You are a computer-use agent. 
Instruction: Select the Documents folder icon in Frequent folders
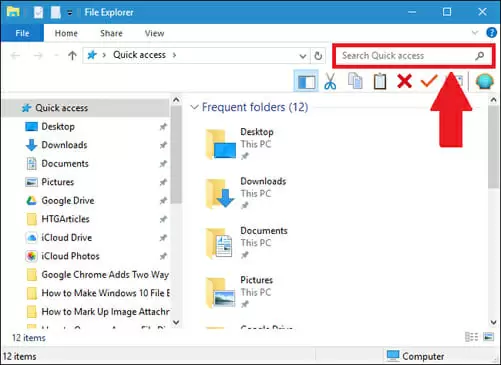tap(219, 243)
